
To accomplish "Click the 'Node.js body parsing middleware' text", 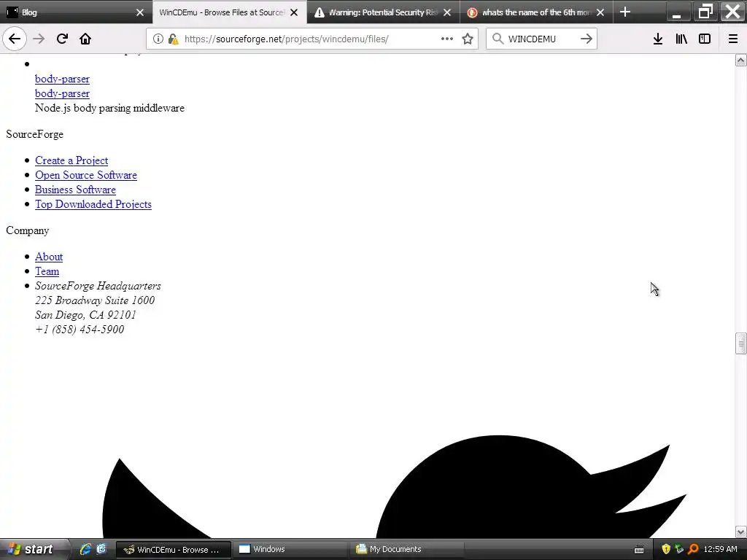I will [x=109, y=108].
